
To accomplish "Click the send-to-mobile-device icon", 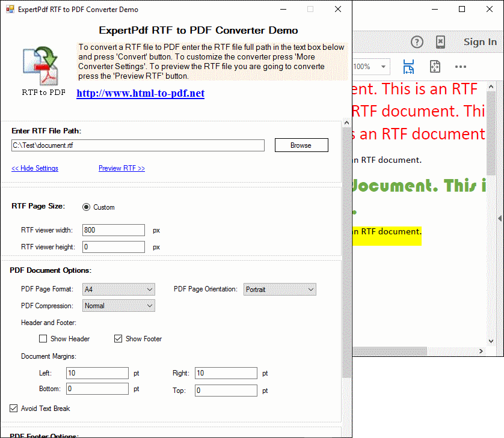I will tap(441, 42).
